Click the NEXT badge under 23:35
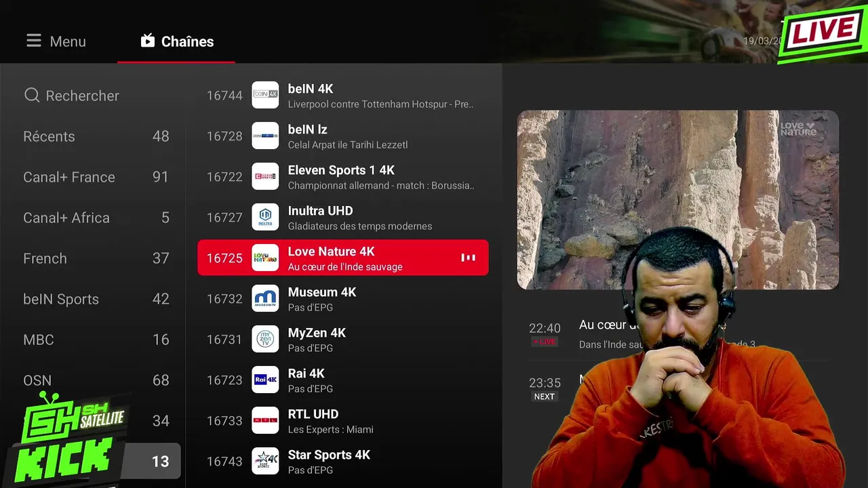Screen dimensions: 868x488 coord(545,396)
